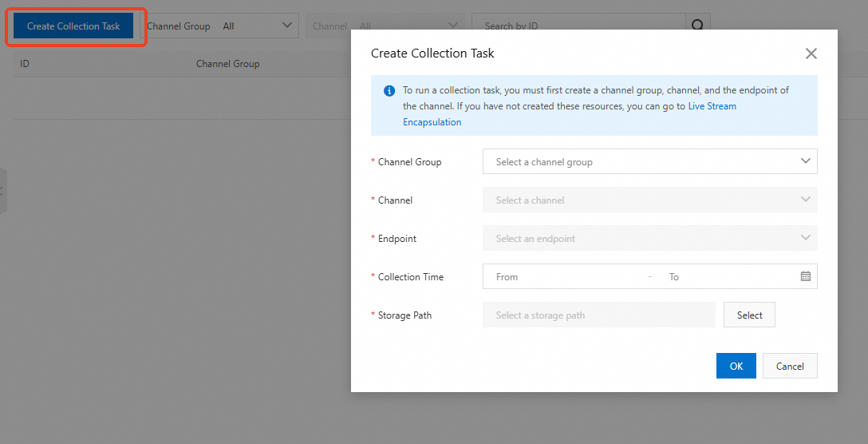Focus the Search by ID field
The height and width of the screenshot is (444, 868).
pyautogui.click(x=578, y=26)
